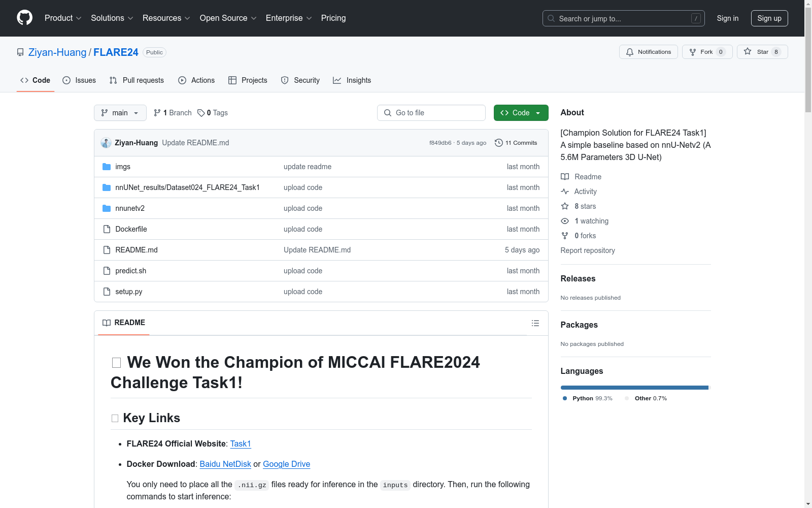Open the Baidu NetDisk download link
The image size is (812, 508).
(225, 464)
